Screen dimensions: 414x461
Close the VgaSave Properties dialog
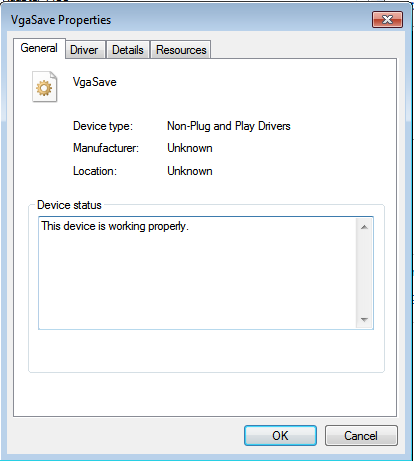tap(387, 20)
